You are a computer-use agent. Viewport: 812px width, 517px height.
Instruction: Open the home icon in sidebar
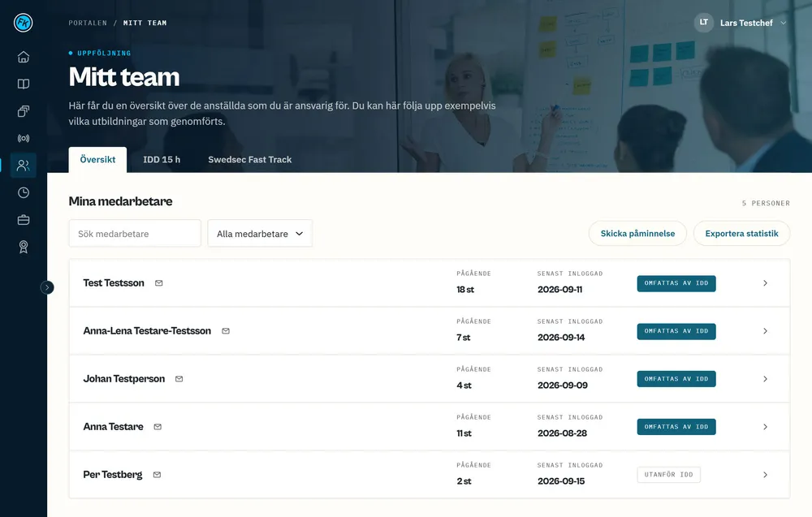[x=24, y=57]
